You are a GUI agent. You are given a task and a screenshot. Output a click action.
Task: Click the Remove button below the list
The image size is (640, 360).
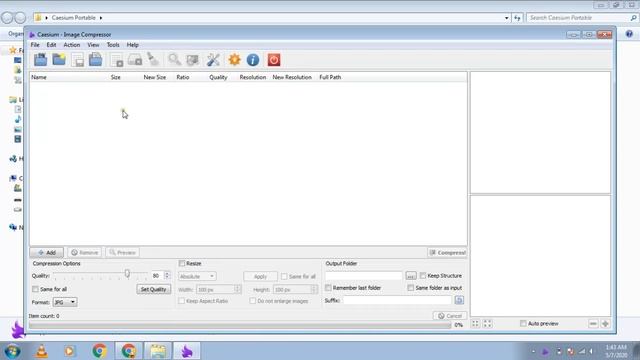(x=85, y=253)
